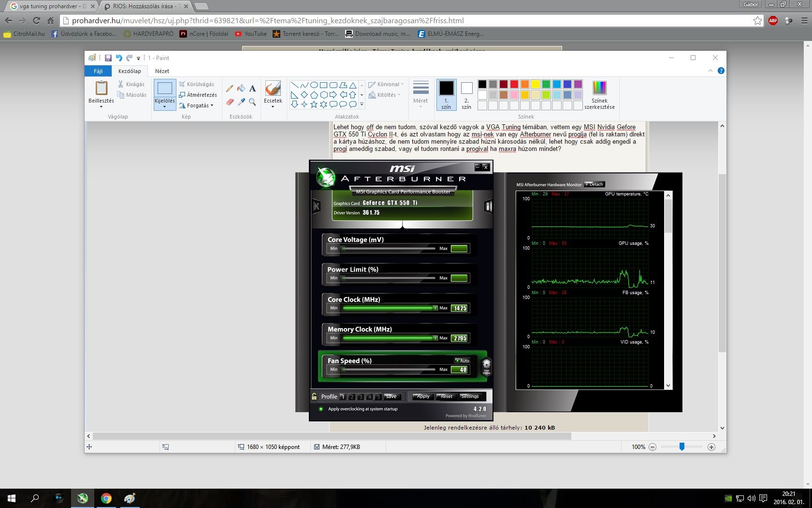This screenshot has height=508, width=812.
Task: Switch to Paint from the taskbar
Action: tap(129, 498)
